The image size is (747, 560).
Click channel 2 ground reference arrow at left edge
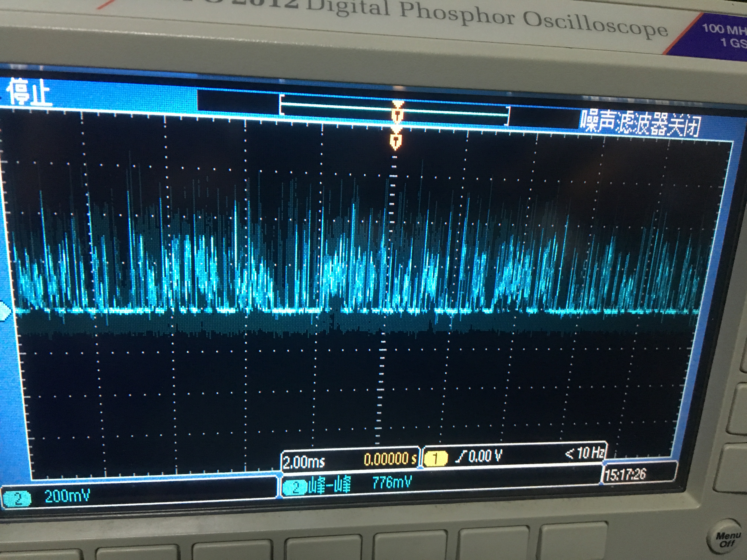(x=5, y=311)
